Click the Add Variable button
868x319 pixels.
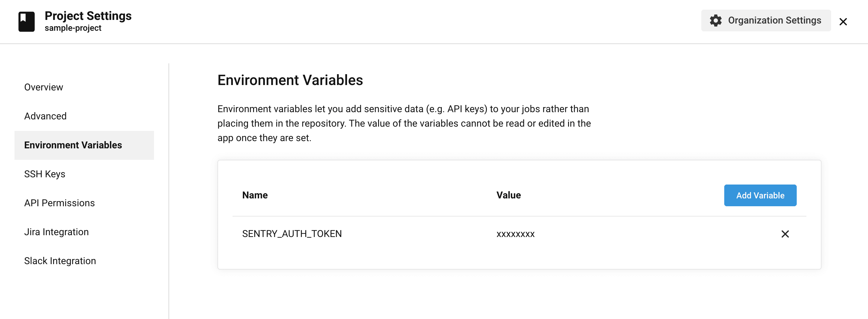760,195
